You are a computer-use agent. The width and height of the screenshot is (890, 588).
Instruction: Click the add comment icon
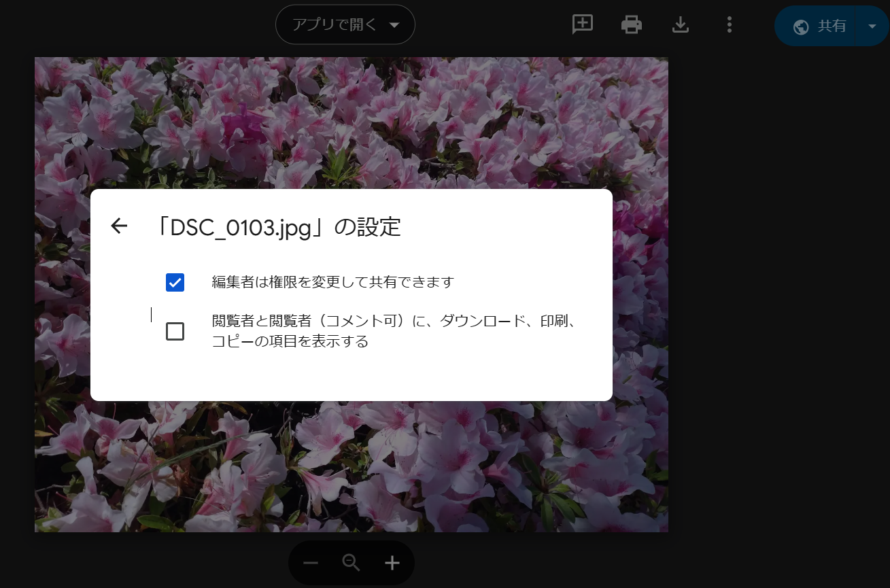(583, 25)
